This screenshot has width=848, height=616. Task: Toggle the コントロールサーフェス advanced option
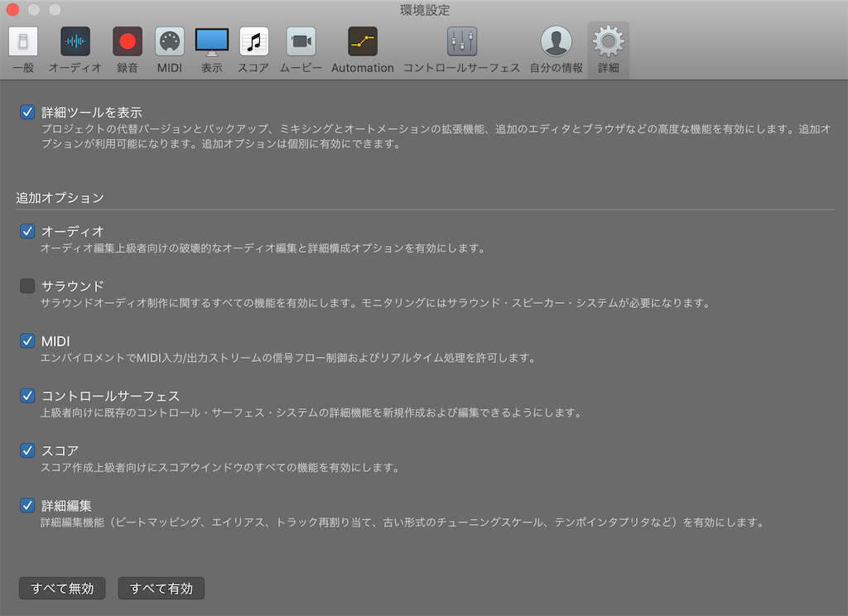pos(26,395)
